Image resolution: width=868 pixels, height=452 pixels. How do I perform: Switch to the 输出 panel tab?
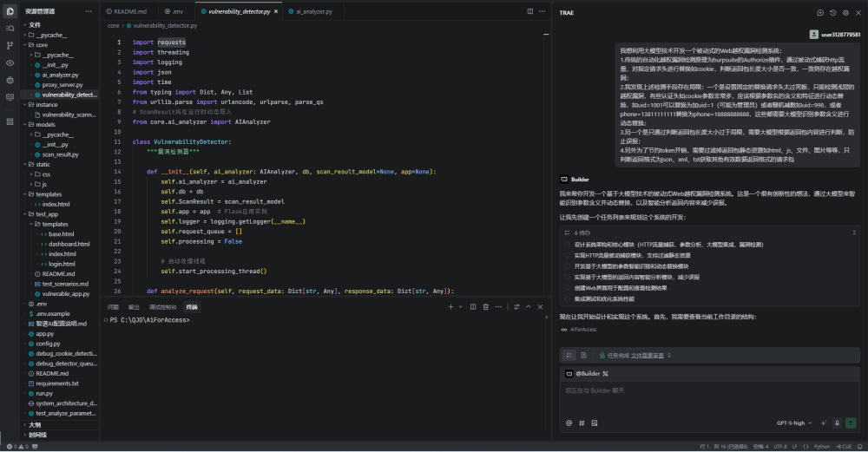pyautogui.click(x=134, y=307)
